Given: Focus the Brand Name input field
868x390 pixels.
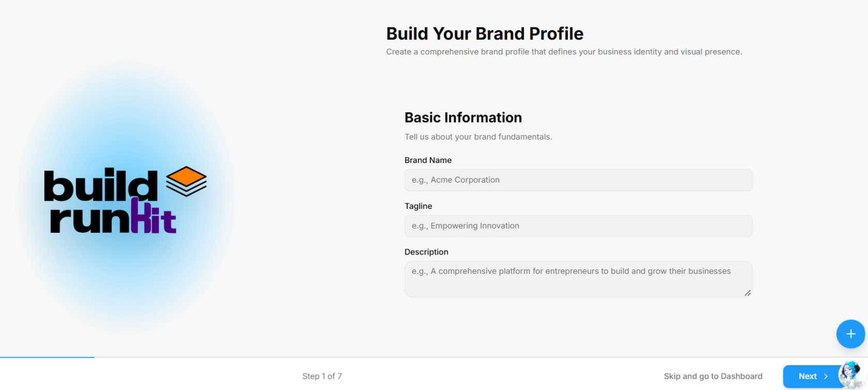Looking at the screenshot, I should coord(578,180).
